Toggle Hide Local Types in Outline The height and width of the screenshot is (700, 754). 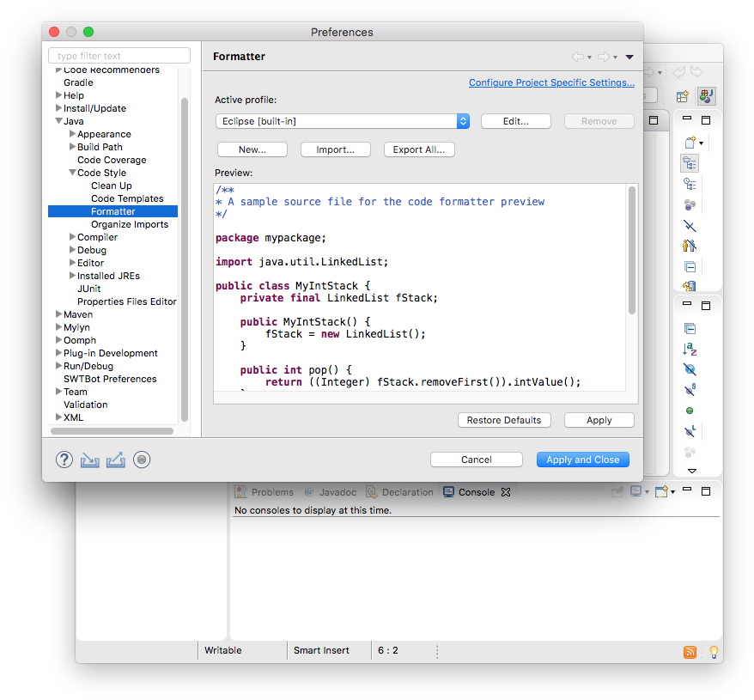(690, 431)
